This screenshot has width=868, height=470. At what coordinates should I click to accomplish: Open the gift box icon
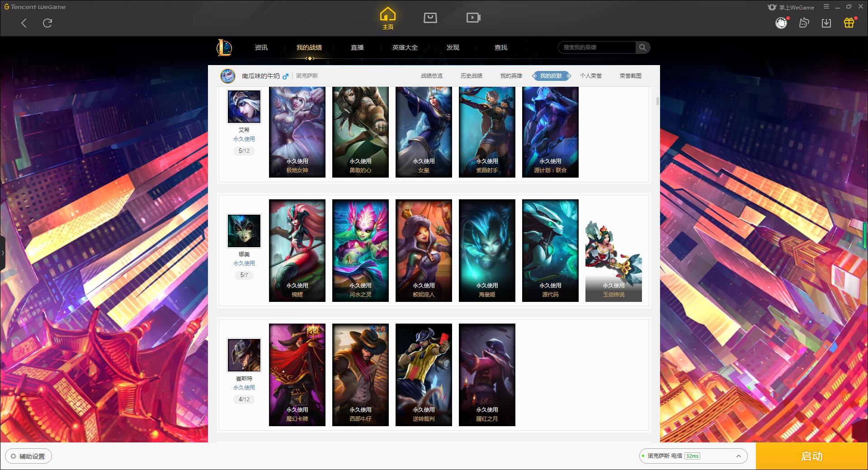pyautogui.click(x=849, y=23)
